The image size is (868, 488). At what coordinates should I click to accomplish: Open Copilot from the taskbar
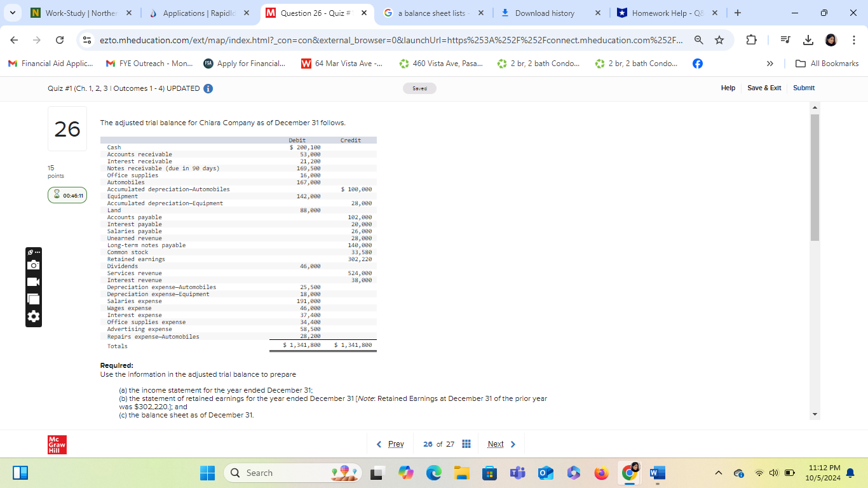406,473
